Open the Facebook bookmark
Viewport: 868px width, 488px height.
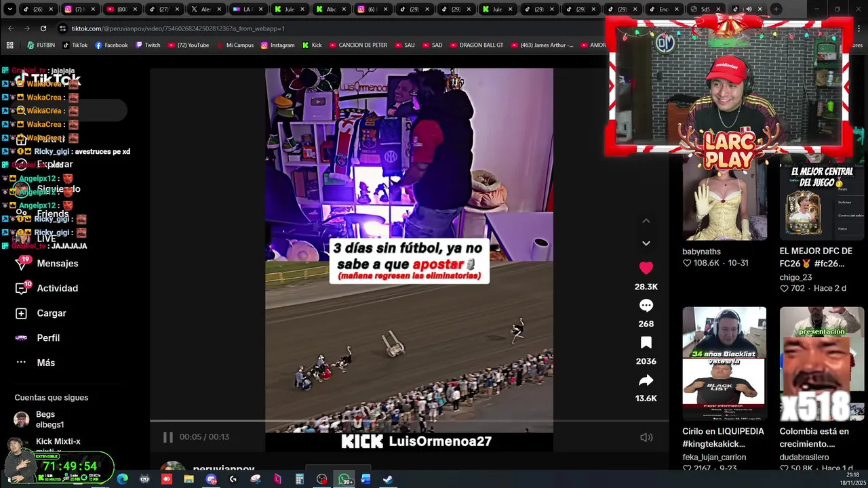pos(111,45)
